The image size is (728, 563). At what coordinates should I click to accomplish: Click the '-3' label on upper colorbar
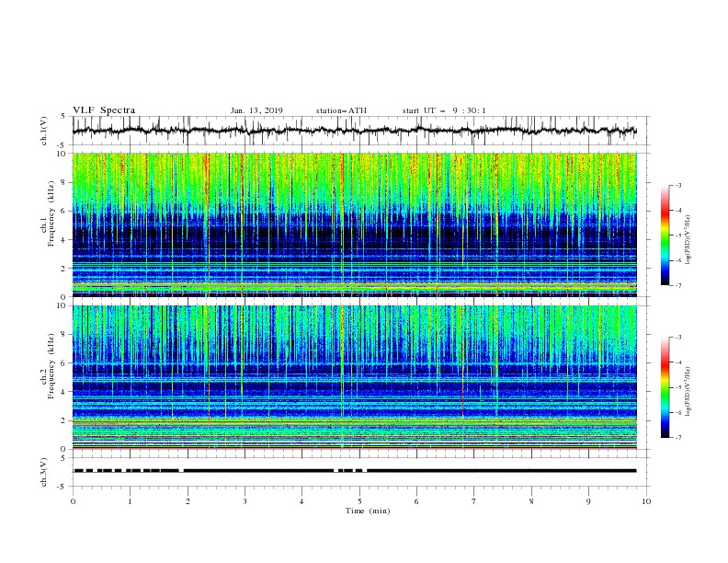pyautogui.click(x=677, y=185)
